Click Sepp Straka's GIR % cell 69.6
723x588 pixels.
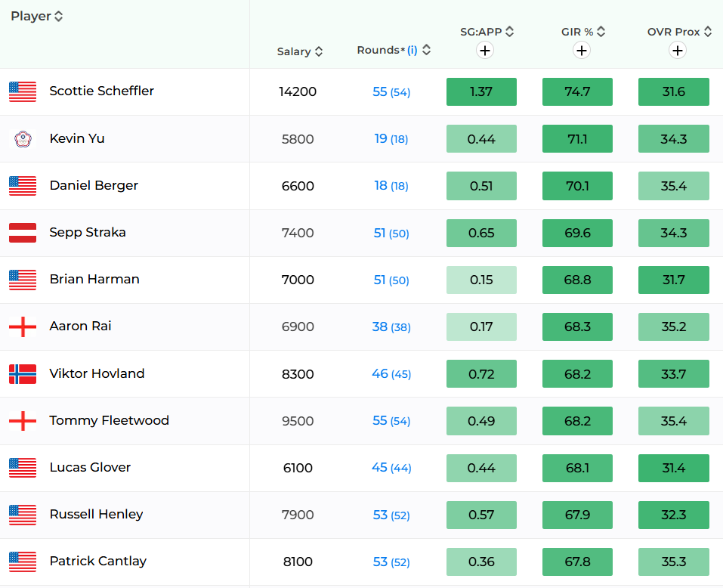point(577,233)
